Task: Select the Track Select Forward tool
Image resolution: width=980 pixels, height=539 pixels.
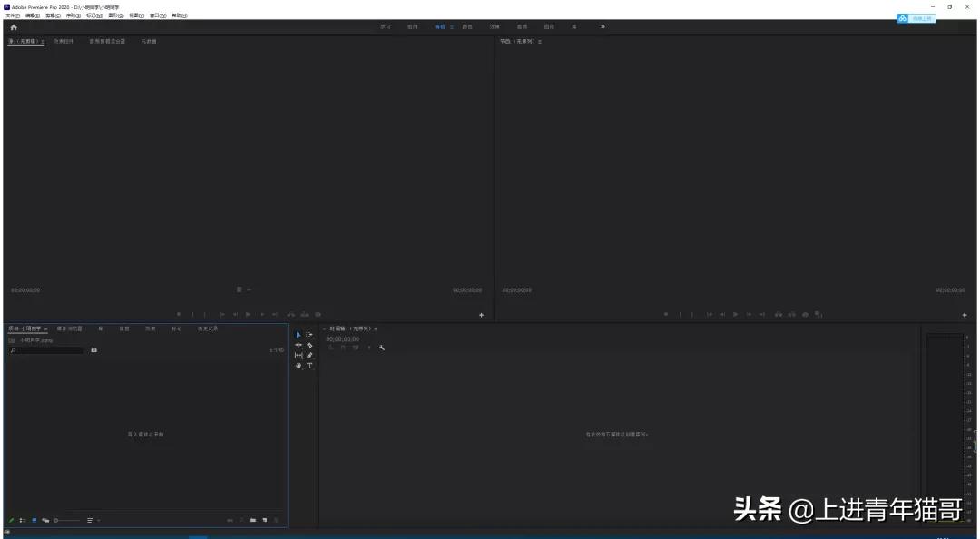Action: coord(308,334)
